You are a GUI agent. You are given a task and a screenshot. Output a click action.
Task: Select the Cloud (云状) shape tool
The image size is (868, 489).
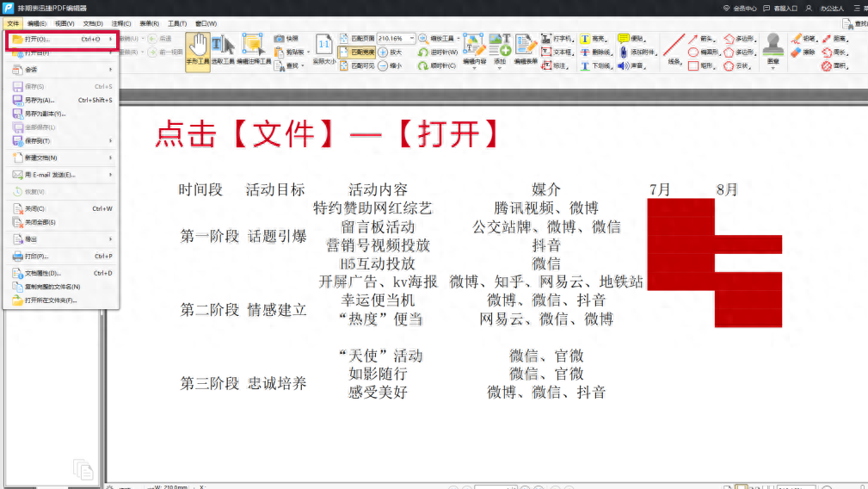point(737,65)
